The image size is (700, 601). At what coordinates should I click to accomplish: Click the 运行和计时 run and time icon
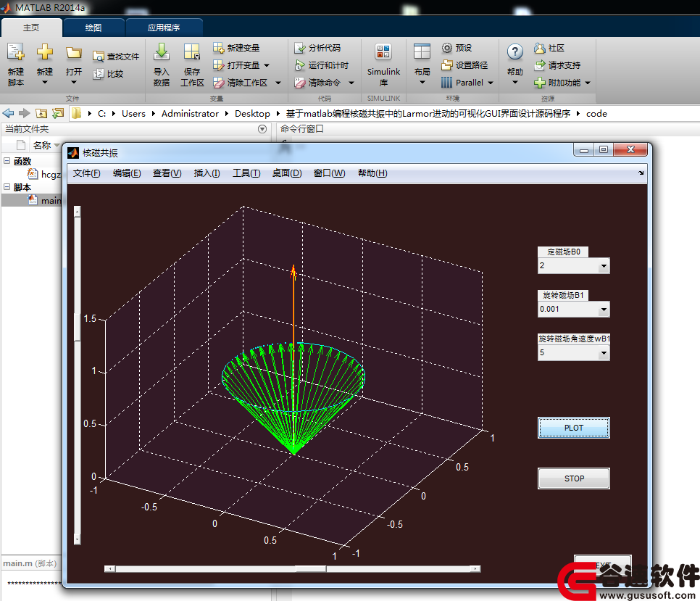tap(299, 65)
